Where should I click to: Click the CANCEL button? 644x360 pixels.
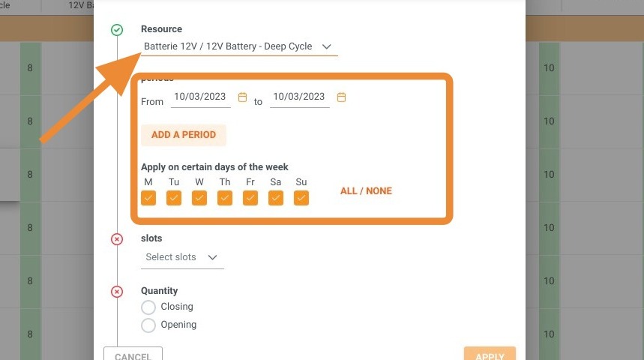pos(133,354)
